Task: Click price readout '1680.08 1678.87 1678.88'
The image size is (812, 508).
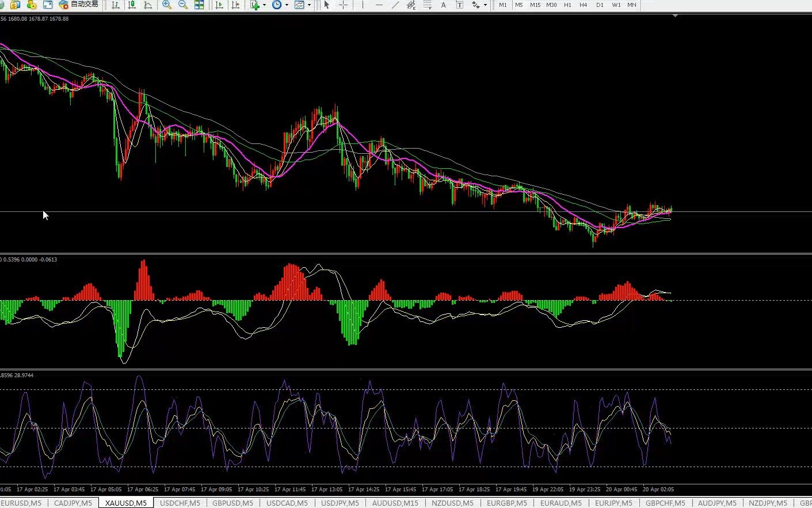Action: pyautogui.click(x=38, y=19)
